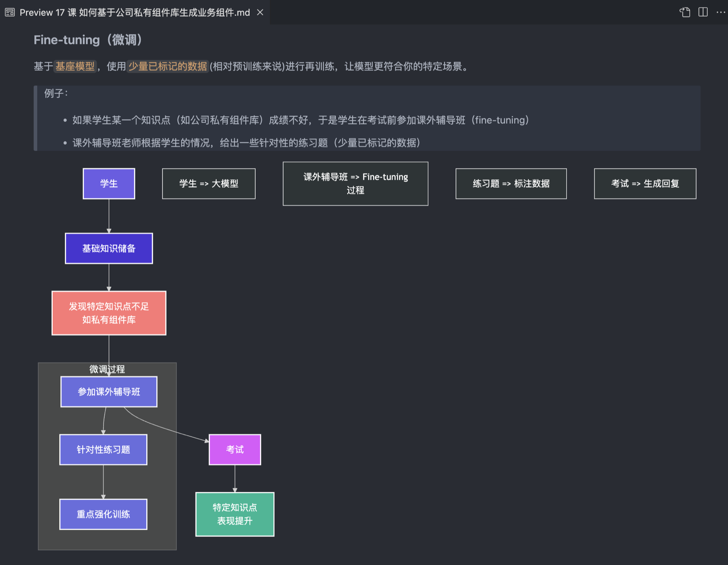Click the 学生 => 大模型 legend box
Image resolution: width=728 pixels, height=565 pixels.
(209, 184)
